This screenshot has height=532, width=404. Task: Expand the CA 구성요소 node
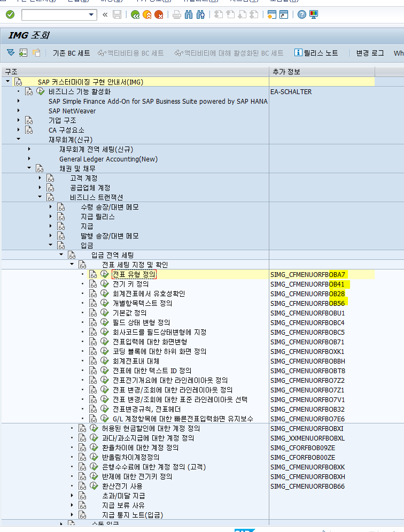[18, 129]
